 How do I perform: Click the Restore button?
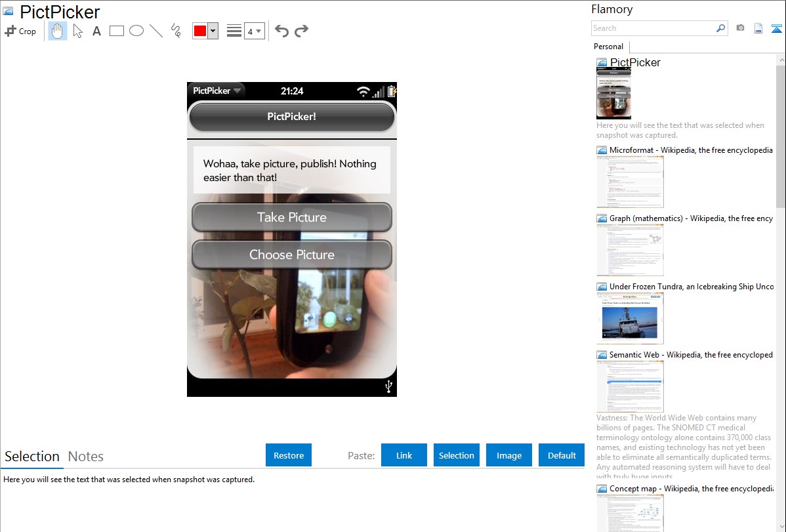[x=289, y=455]
